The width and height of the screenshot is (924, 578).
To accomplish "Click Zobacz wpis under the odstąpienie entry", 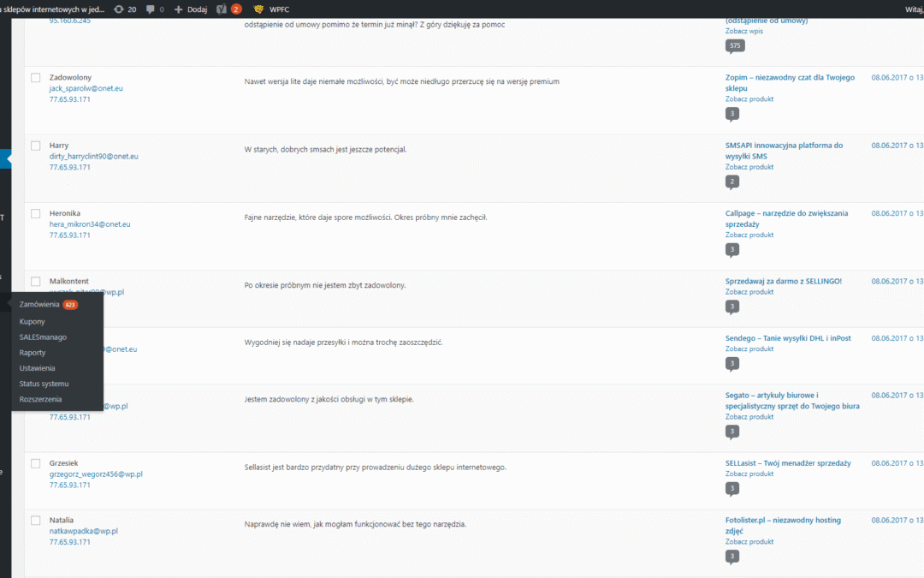I will (x=743, y=32).
